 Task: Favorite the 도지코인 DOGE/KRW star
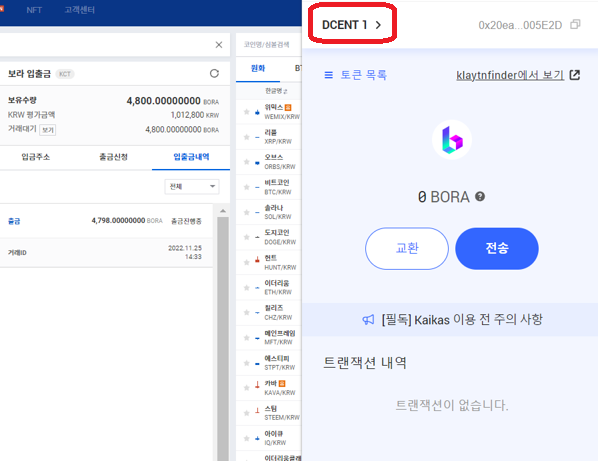246,237
